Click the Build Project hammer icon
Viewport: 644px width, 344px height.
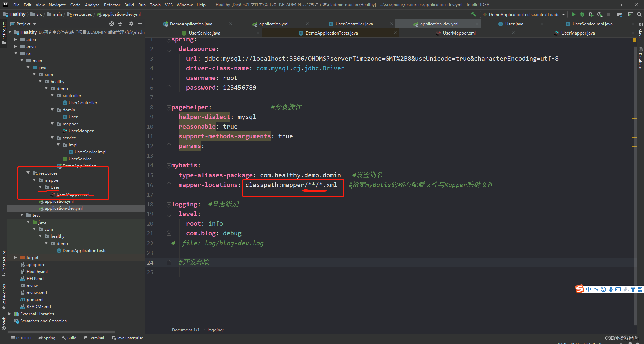coord(473,14)
